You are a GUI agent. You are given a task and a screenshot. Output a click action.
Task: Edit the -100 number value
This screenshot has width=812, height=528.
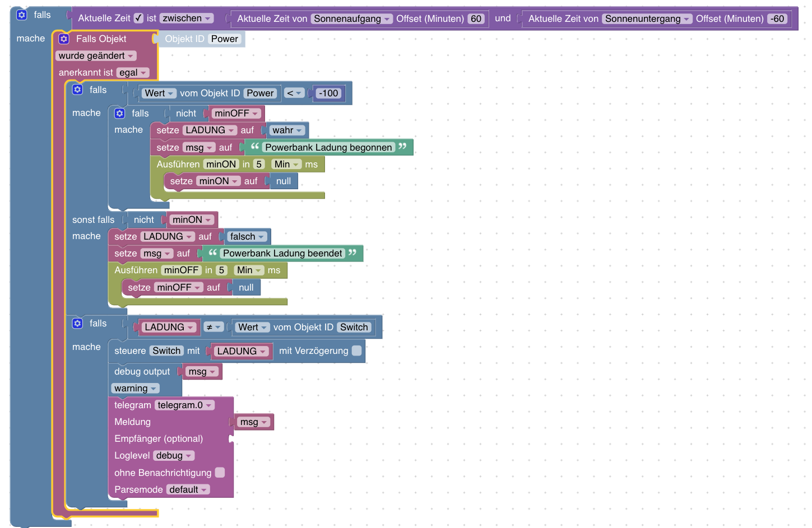(328, 93)
